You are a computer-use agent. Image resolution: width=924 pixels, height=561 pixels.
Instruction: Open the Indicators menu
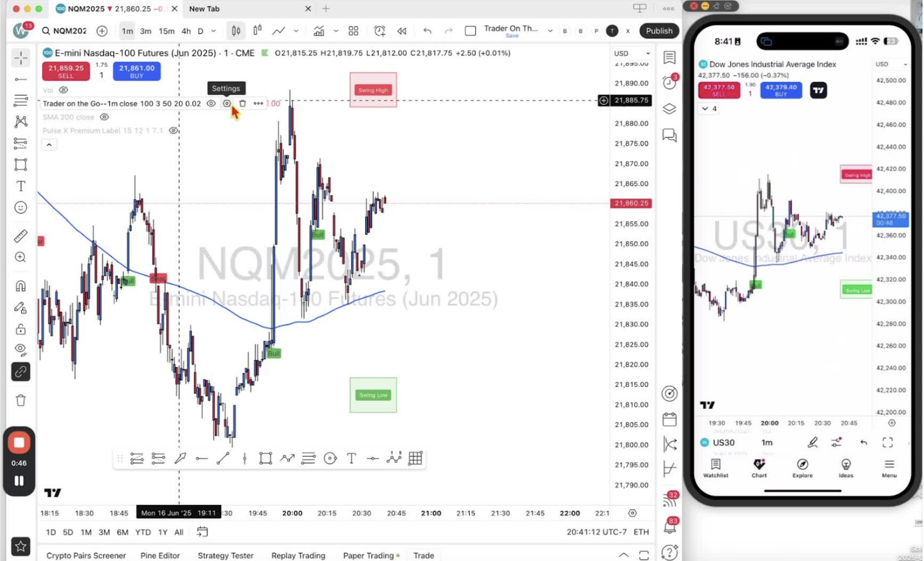(x=319, y=31)
